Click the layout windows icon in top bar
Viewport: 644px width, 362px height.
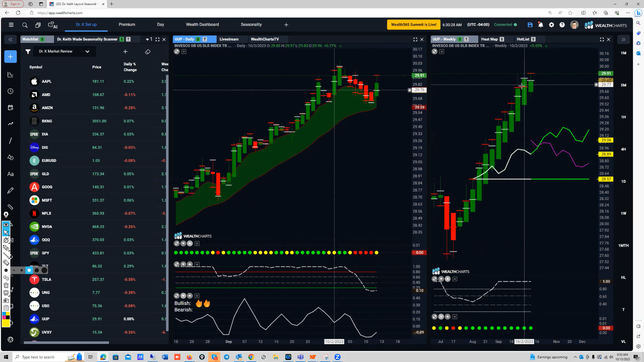click(38, 25)
